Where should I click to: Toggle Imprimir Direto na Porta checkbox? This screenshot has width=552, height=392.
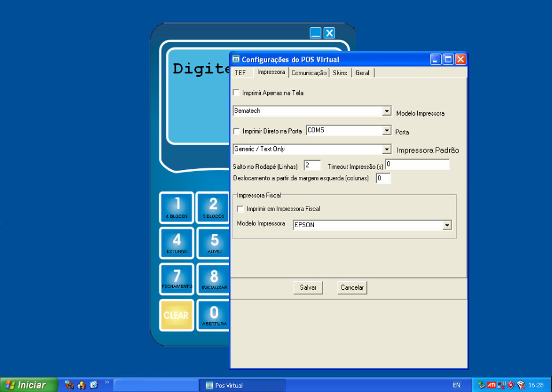[x=236, y=131]
